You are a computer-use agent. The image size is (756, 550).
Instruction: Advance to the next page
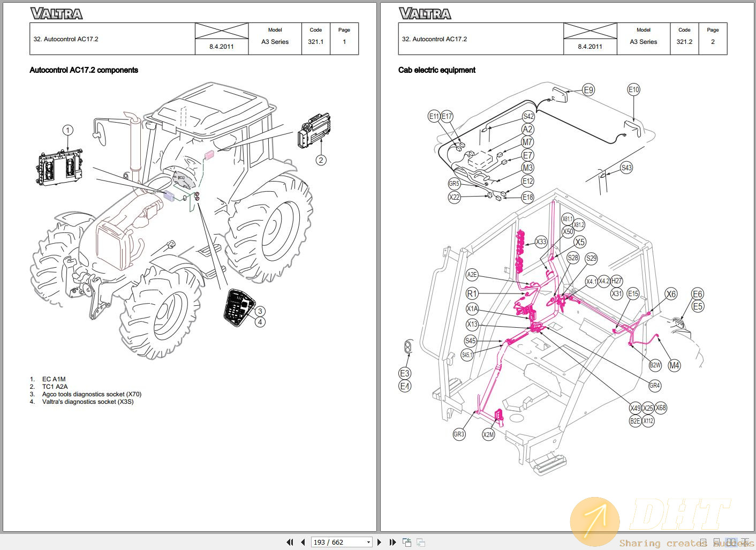[379, 542]
